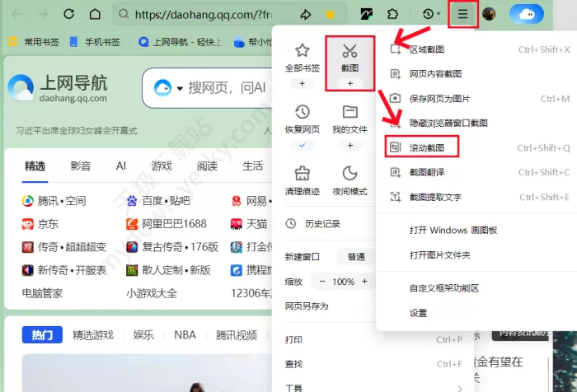Viewport: 577px width, 392px height.
Task: Switch to 影音 tab
Action: click(x=81, y=166)
